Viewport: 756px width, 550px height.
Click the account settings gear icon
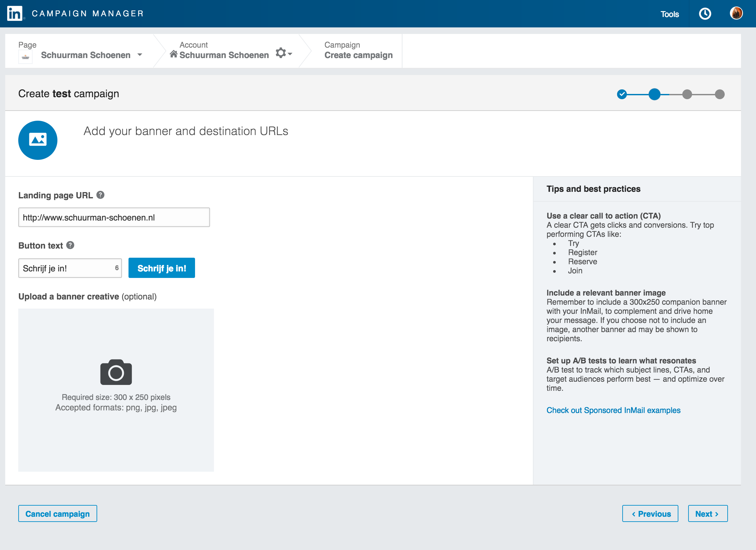(x=281, y=53)
